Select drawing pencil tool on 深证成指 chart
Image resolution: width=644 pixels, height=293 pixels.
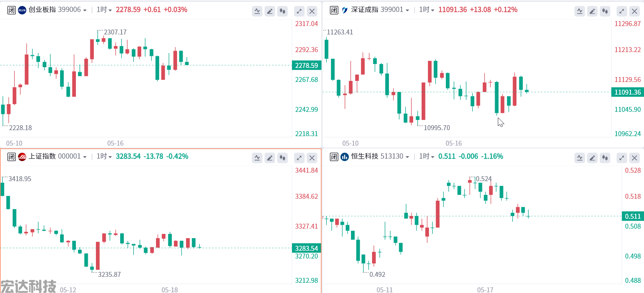(x=592, y=11)
